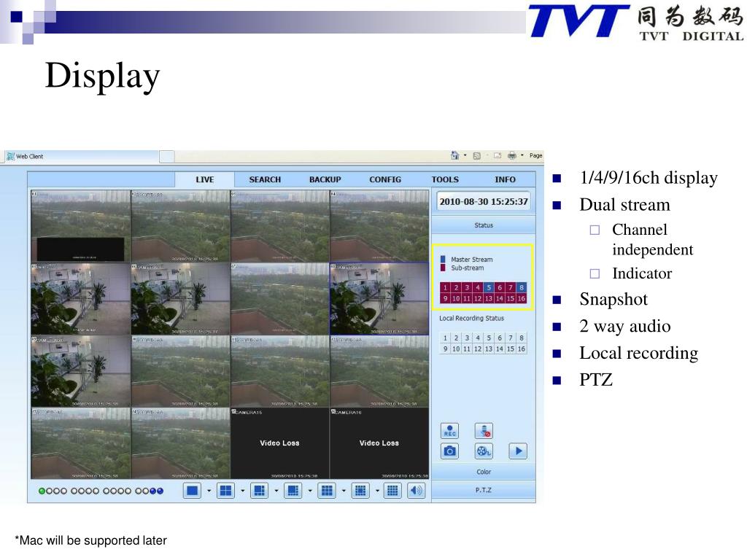Toggle stream for channel 5 cell
747x560 pixels.
(x=489, y=287)
